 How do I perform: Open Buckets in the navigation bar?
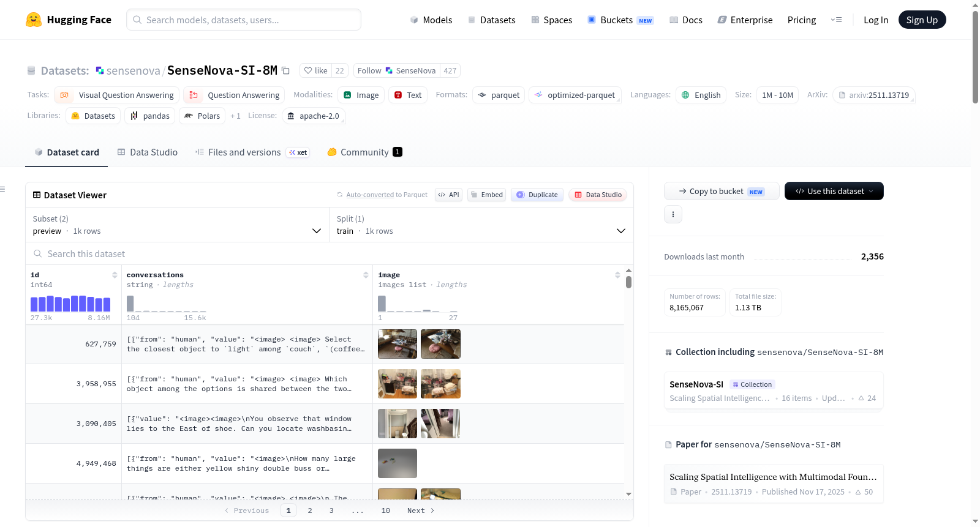(620, 20)
